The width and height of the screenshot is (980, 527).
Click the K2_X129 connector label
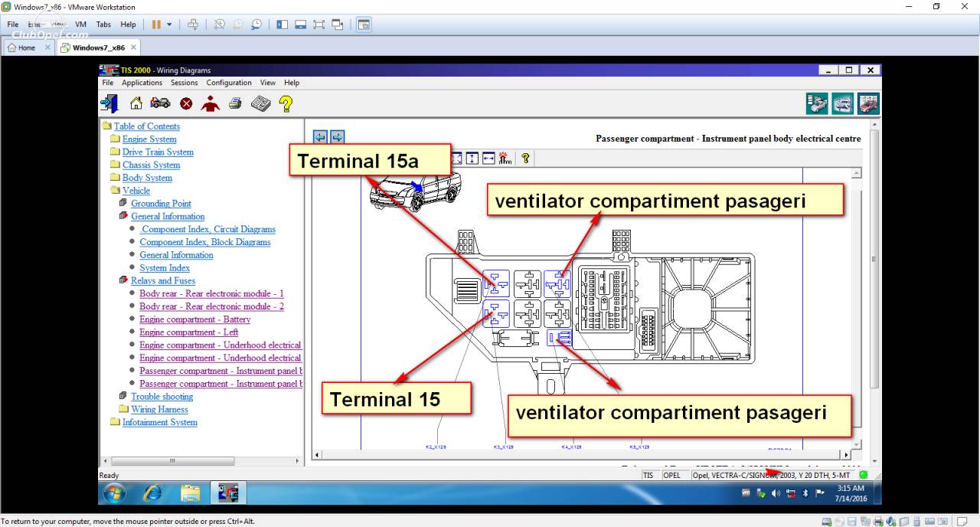click(436, 447)
